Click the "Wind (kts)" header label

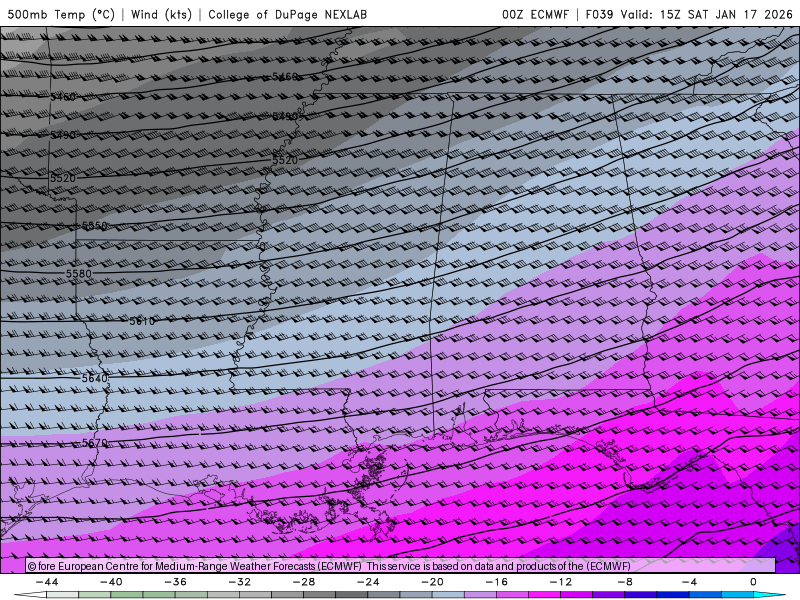click(161, 14)
